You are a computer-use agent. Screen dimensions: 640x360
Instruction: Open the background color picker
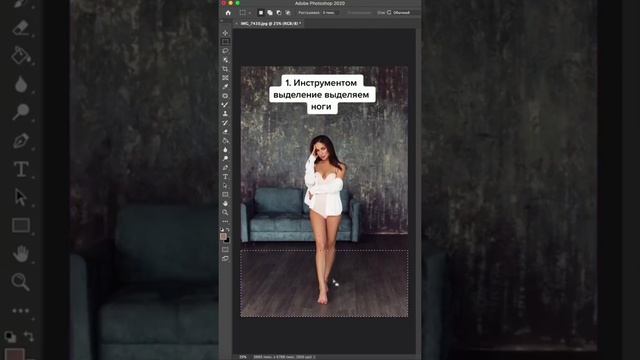tap(227, 240)
